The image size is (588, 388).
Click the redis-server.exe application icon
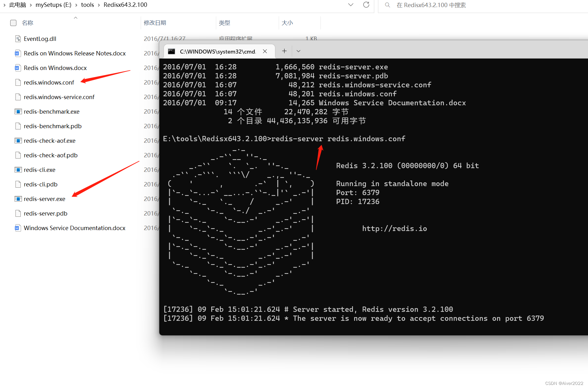click(x=18, y=199)
